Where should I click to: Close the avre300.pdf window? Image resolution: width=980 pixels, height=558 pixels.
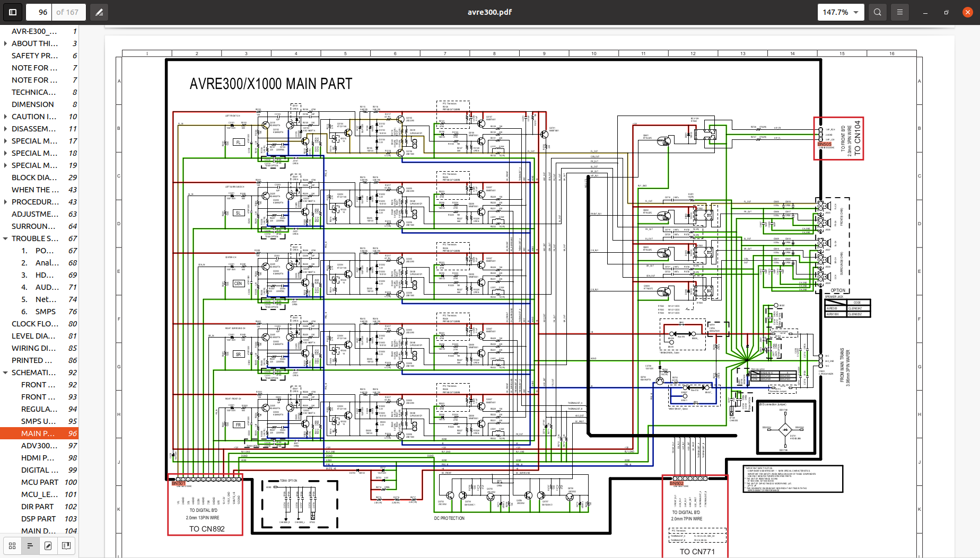coord(968,12)
